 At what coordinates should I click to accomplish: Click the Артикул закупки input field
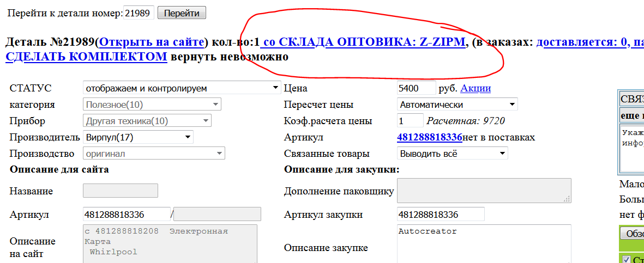coord(441,215)
